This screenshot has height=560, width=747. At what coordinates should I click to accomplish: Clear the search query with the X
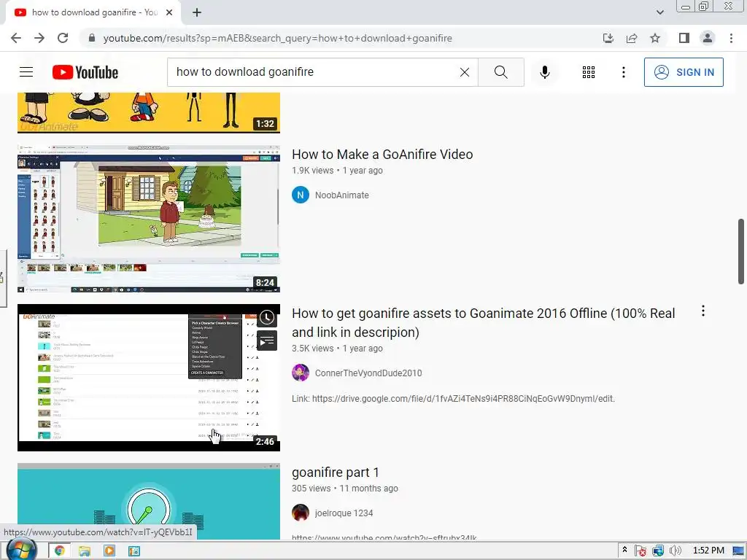tap(465, 72)
